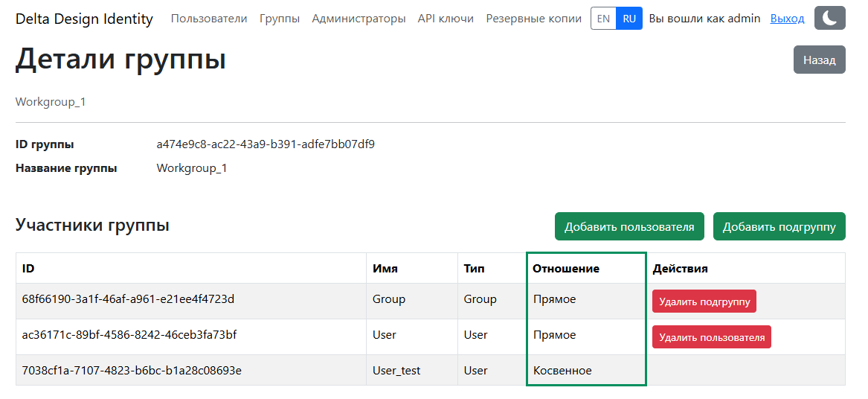Switch language to RU

pyautogui.click(x=629, y=19)
